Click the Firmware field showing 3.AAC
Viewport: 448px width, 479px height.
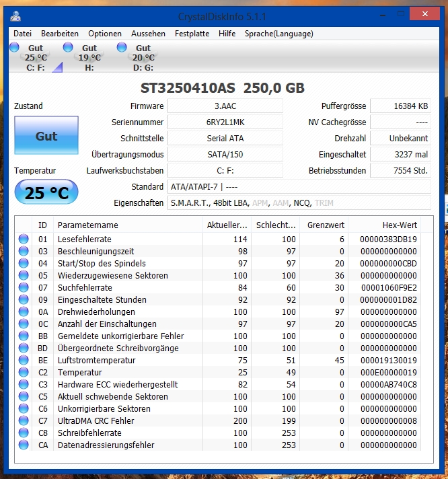pos(225,106)
